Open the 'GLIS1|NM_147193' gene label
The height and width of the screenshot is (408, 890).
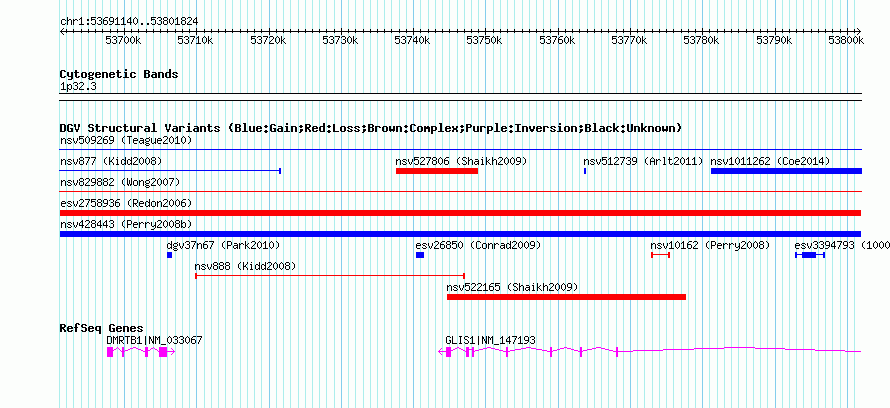coord(490,340)
